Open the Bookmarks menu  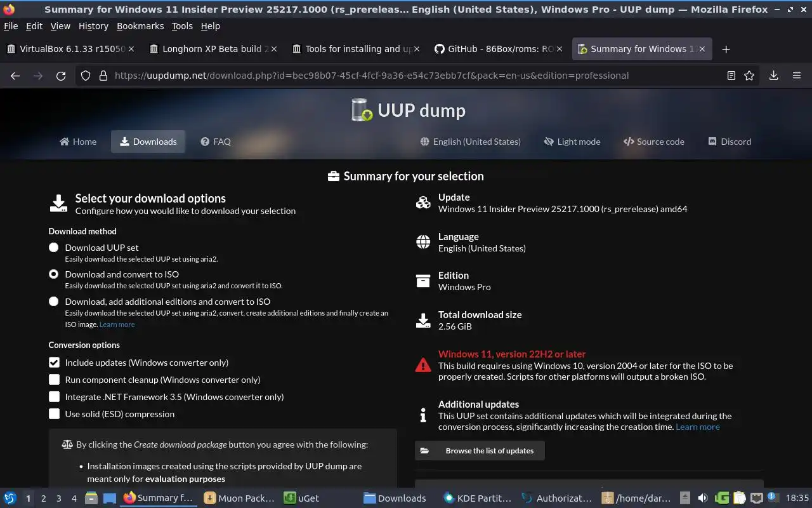coord(140,26)
